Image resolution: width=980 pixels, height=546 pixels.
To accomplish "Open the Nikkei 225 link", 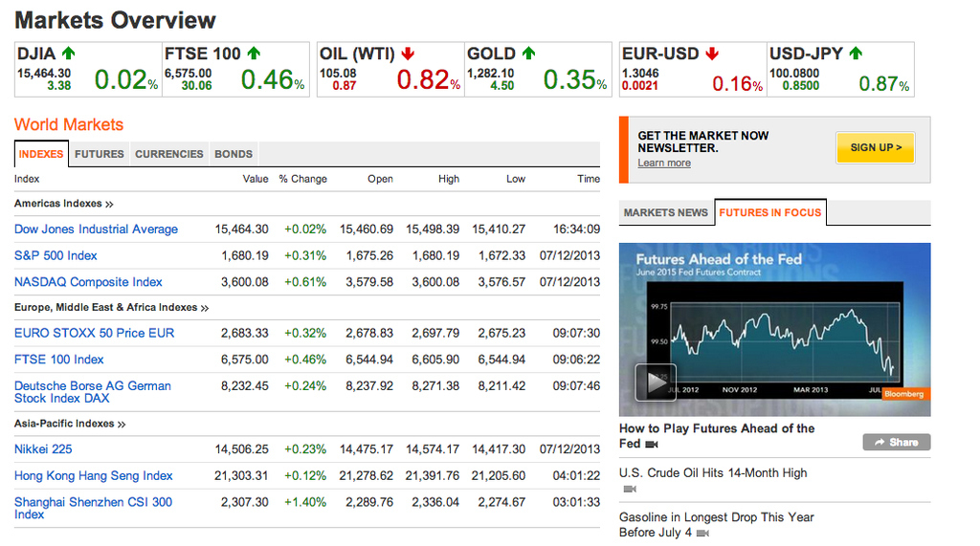I will click(x=43, y=449).
